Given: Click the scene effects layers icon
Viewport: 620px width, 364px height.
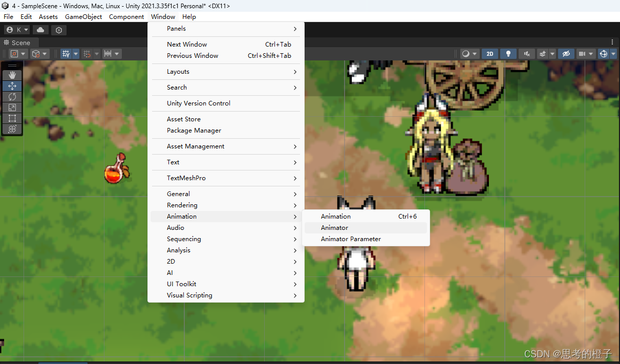Looking at the screenshot, I should click(x=543, y=54).
